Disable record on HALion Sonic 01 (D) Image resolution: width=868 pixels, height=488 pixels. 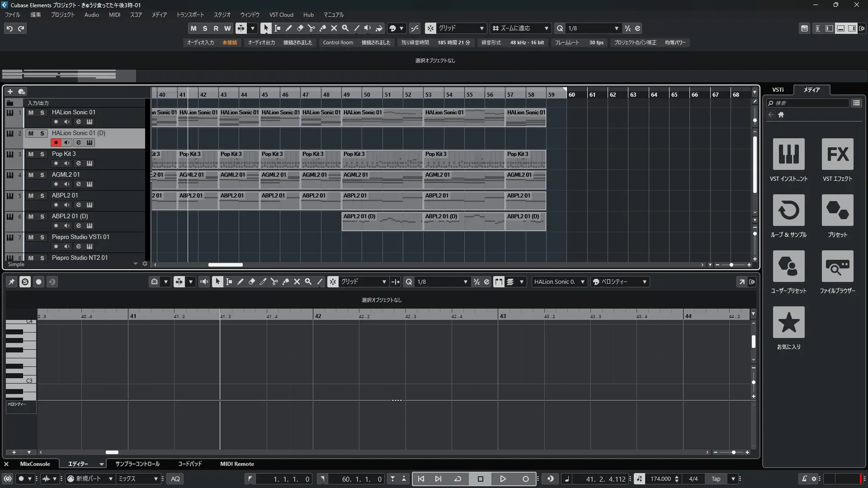click(x=56, y=143)
